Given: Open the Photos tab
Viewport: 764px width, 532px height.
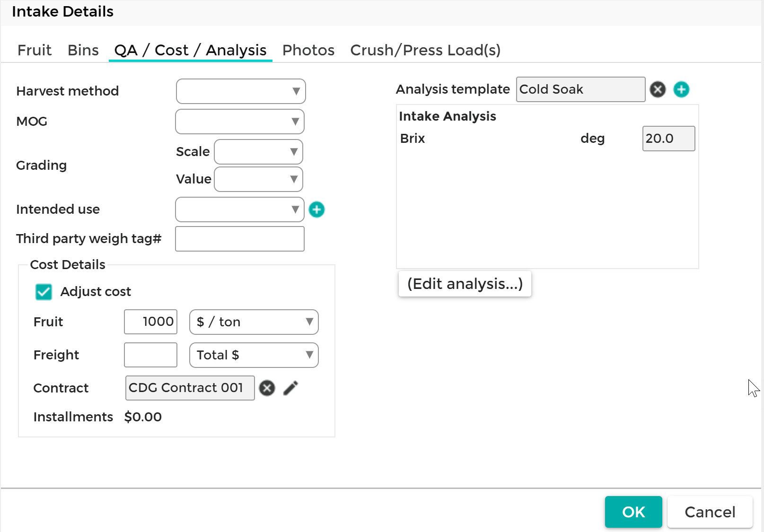Looking at the screenshot, I should click(x=308, y=50).
